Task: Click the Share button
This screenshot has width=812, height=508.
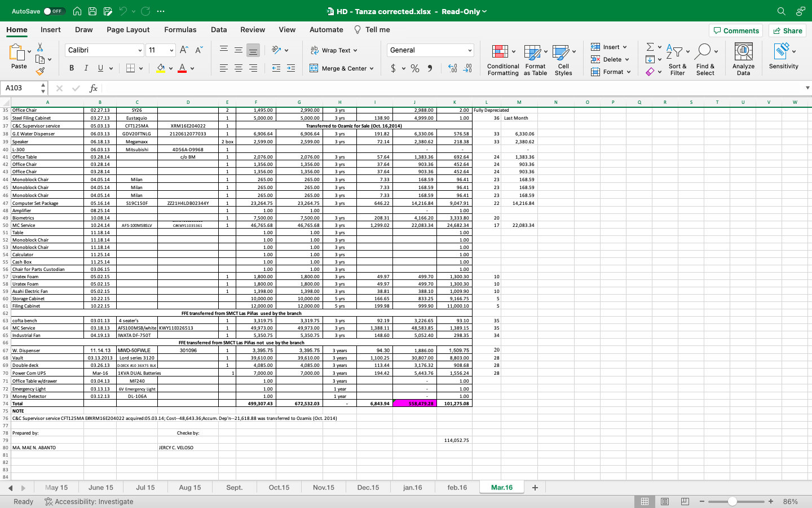Action: [787, 30]
